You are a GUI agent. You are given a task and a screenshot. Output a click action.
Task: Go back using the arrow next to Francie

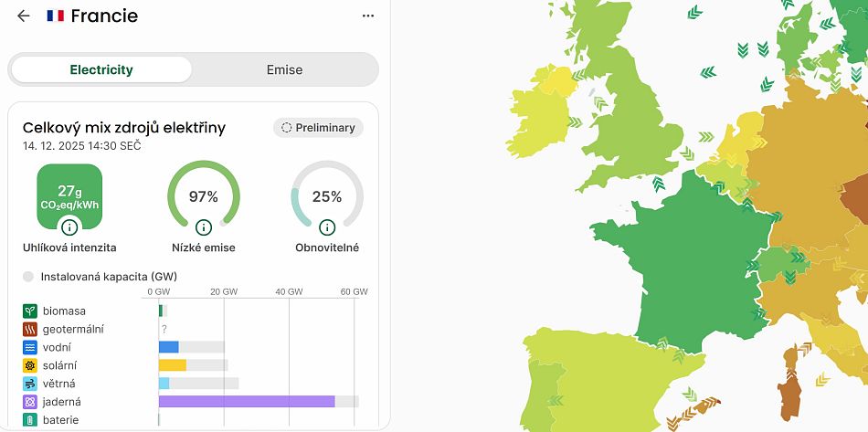(24, 16)
